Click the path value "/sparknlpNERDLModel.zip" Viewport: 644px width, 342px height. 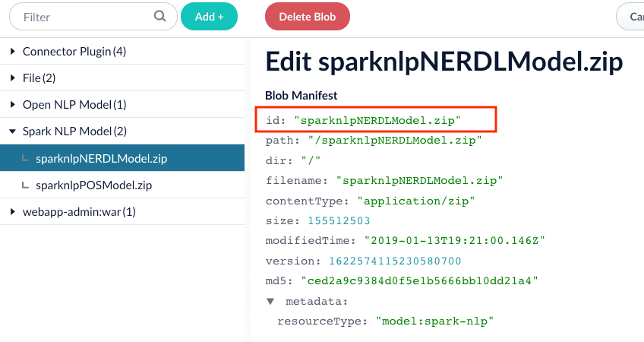coord(395,140)
